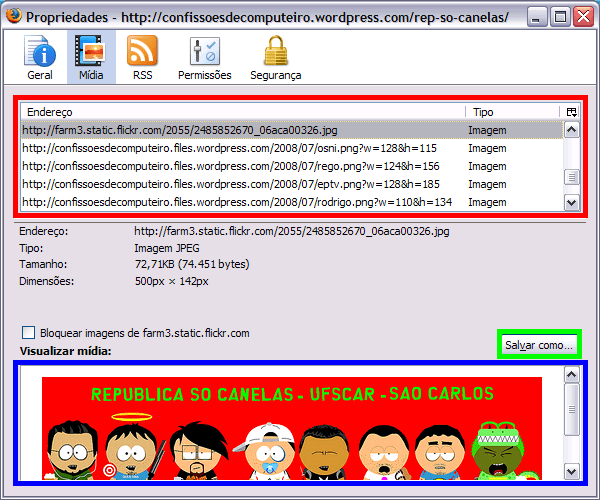This screenshot has width=600, height=500.
Task: Close the Propriedades window
Action: point(584,17)
